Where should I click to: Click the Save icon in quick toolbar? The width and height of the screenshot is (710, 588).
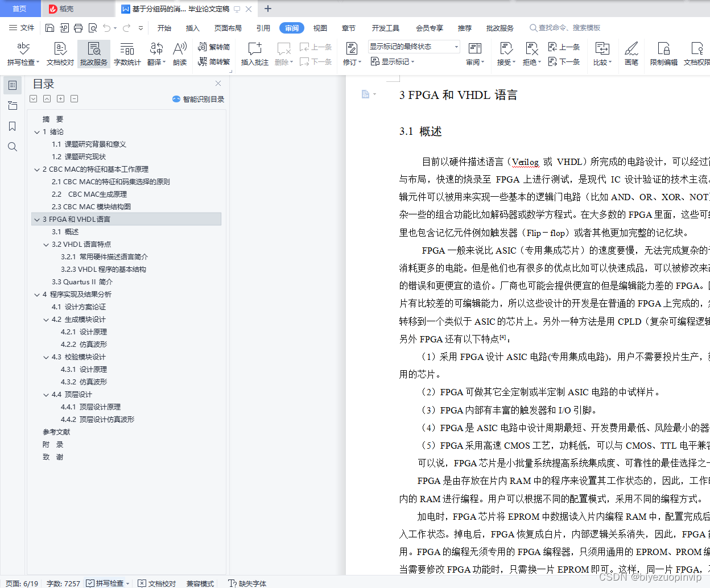[x=49, y=28]
